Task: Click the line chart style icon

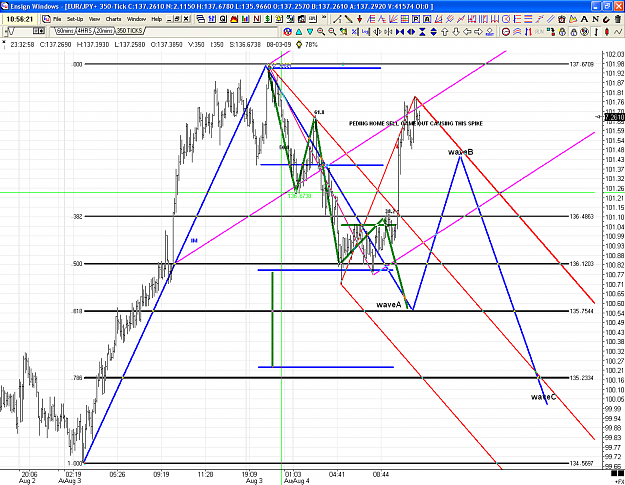Action: (x=618, y=31)
